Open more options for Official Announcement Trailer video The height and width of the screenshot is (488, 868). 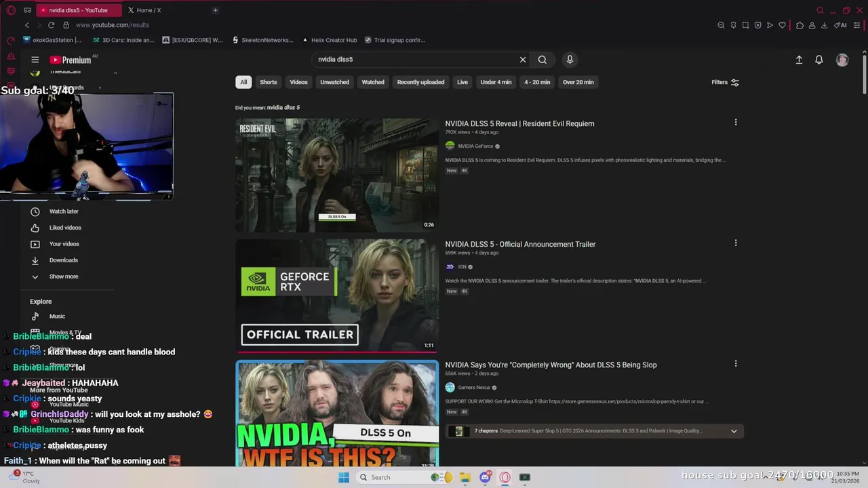(x=736, y=243)
